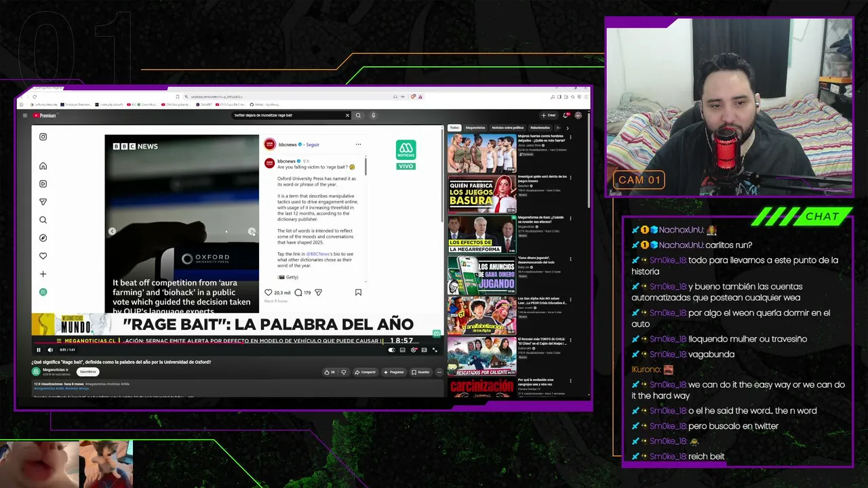Click the YouTube search magnifier button
Viewport: 868px width, 488px height.
(x=359, y=115)
